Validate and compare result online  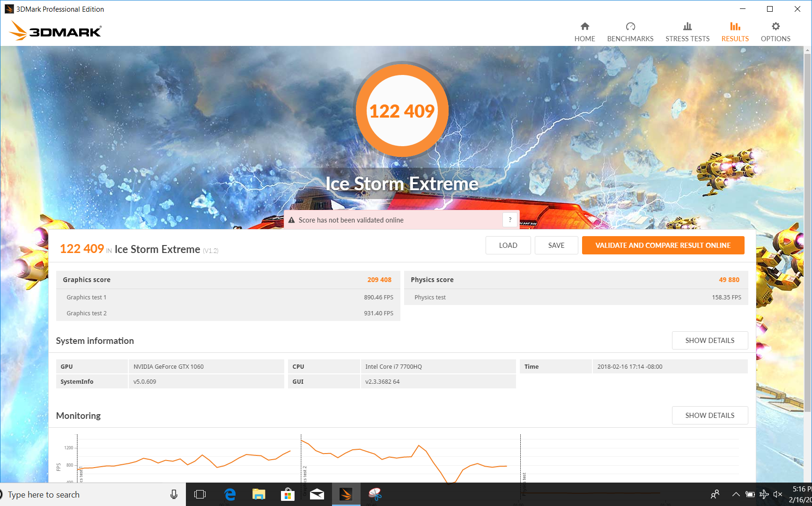(663, 246)
